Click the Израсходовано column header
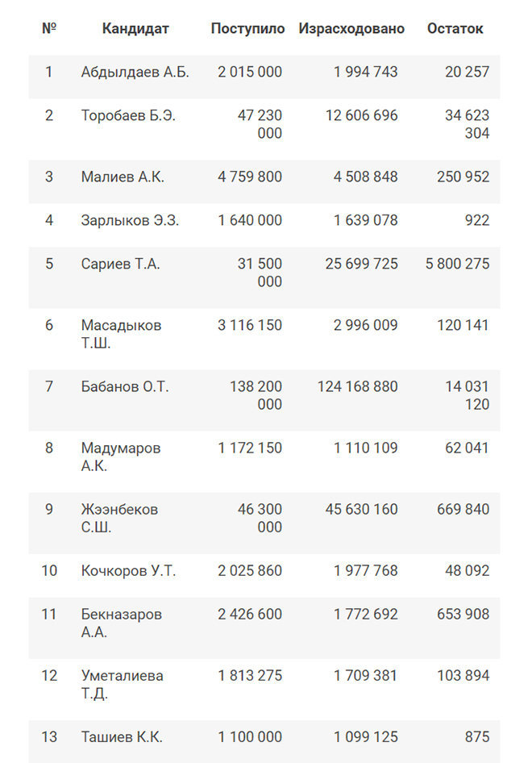 351,29
